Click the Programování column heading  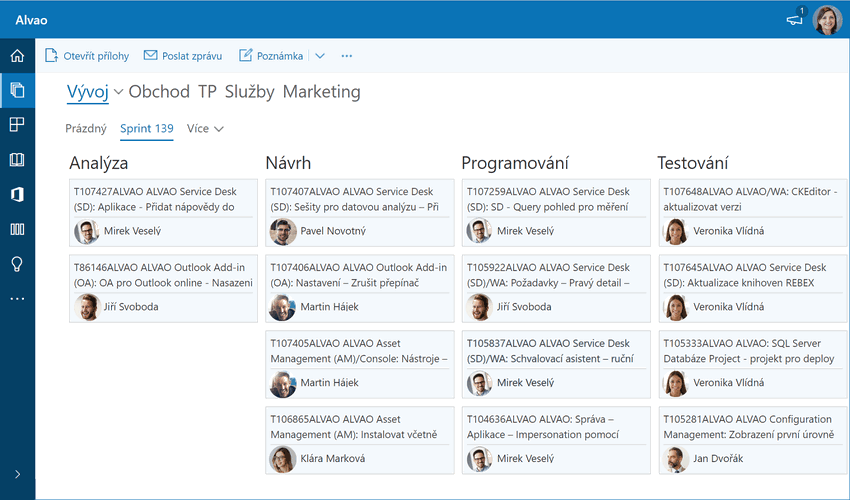coord(516,163)
